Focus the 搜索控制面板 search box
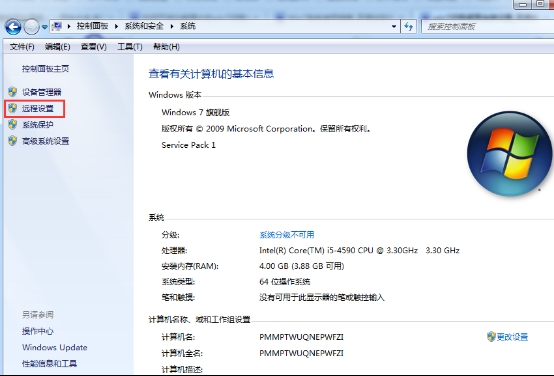This screenshot has height=376, width=554. (x=488, y=27)
